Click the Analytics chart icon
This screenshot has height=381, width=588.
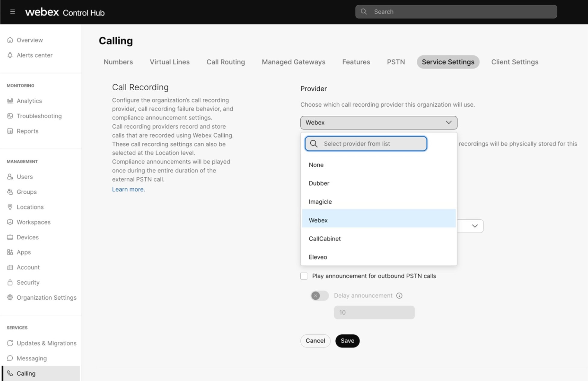10,101
